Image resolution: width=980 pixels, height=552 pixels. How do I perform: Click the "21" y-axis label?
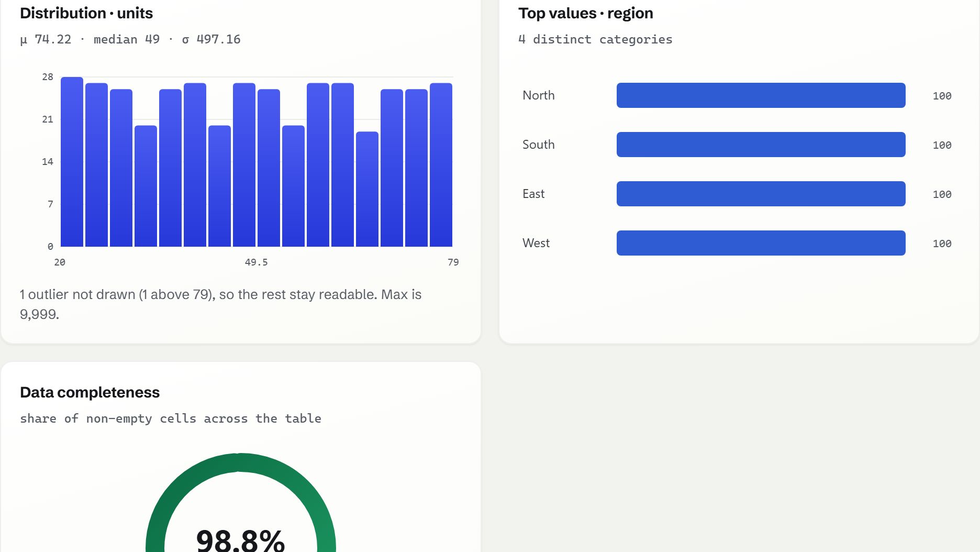pos(48,119)
